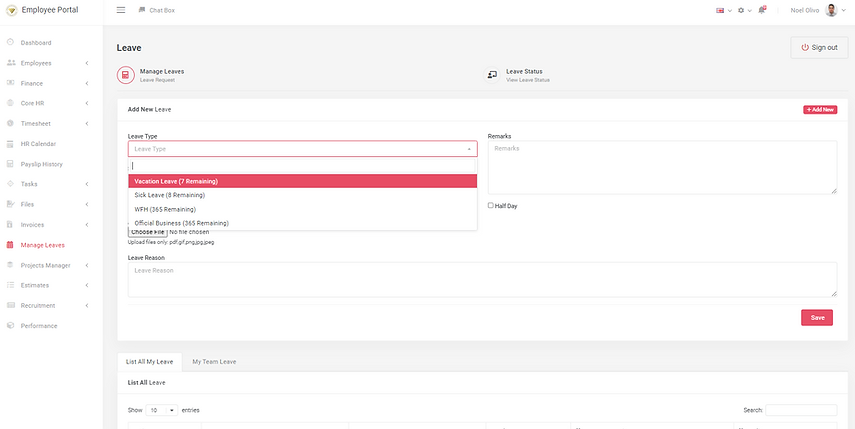
Task: Click the Manage Leaves calendar icon
Action: pyautogui.click(x=10, y=245)
